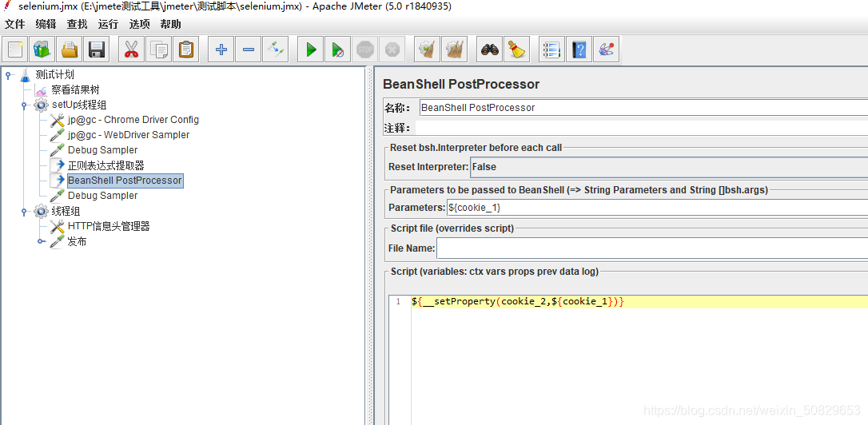Click the Open file folder icon
This screenshot has width=868, height=425.
tap(70, 50)
